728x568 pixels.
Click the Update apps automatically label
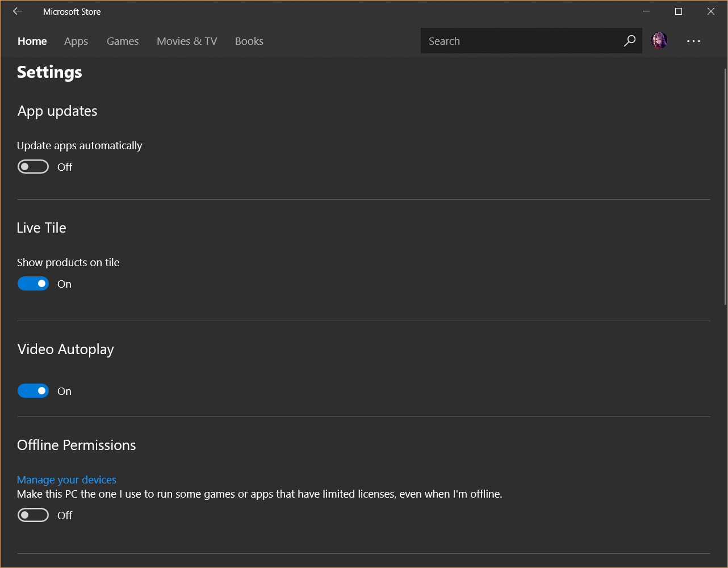[x=80, y=146]
